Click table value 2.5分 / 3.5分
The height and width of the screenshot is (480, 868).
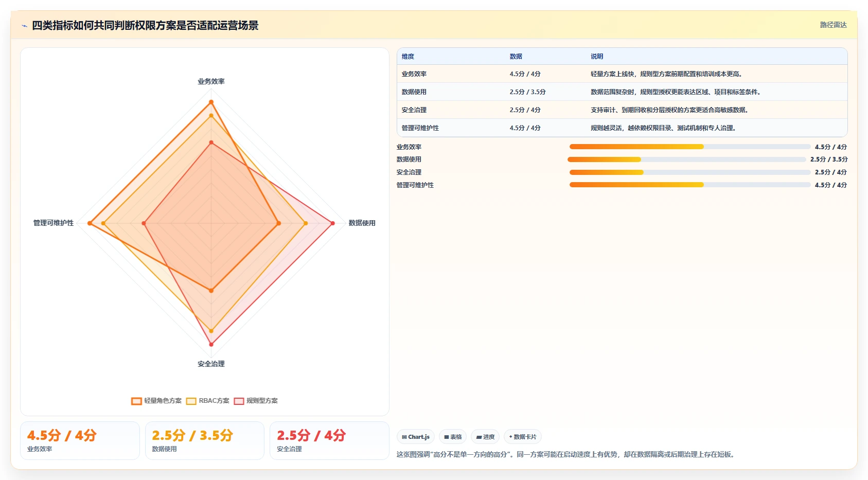[x=528, y=92]
